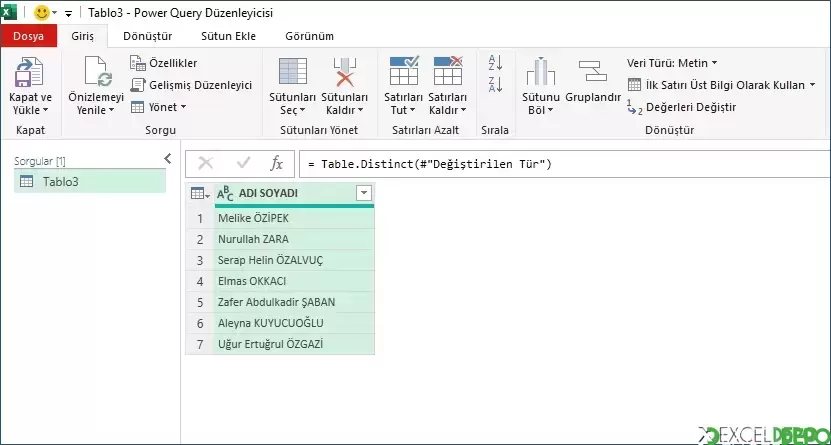Open the Sütunları Kaldır dropdown arrow
The image size is (831, 445).
coord(360,111)
